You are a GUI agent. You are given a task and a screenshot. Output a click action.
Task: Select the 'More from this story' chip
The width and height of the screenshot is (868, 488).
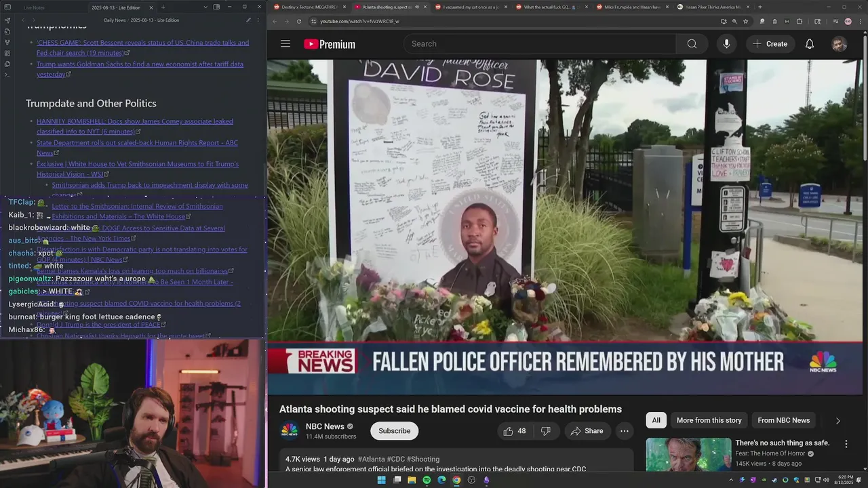pyautogui.click(x=709, y=420)
